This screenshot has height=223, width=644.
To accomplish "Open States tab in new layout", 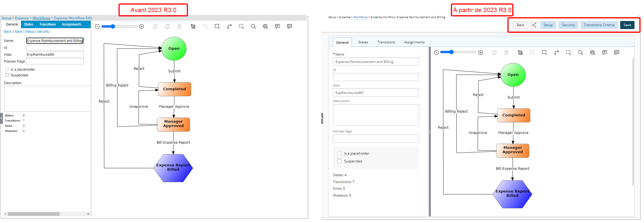I will [x=363, y=42].
